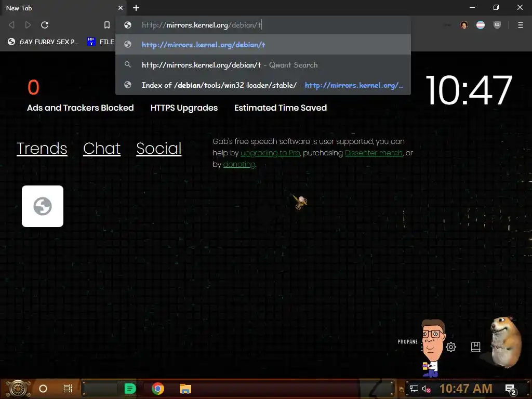Open the steampunk Start button
The width and height of the screenshot is (532, 399).
(18, 389)
